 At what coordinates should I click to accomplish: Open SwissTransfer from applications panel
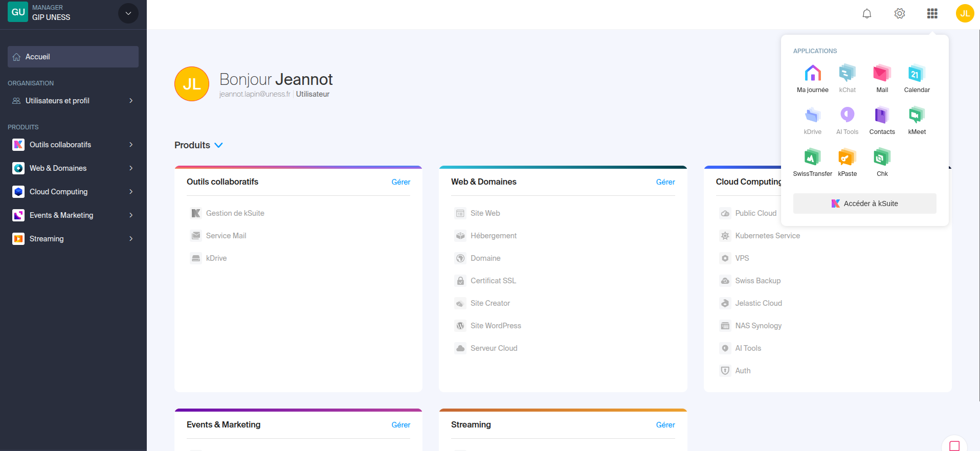[812, 158]
